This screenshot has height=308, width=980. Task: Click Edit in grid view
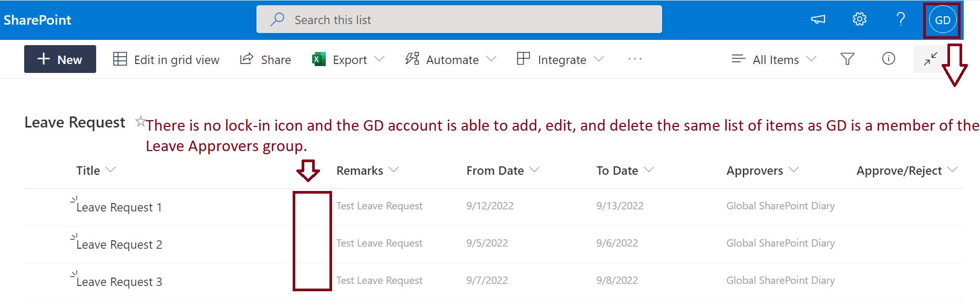[x=166, y=60]
